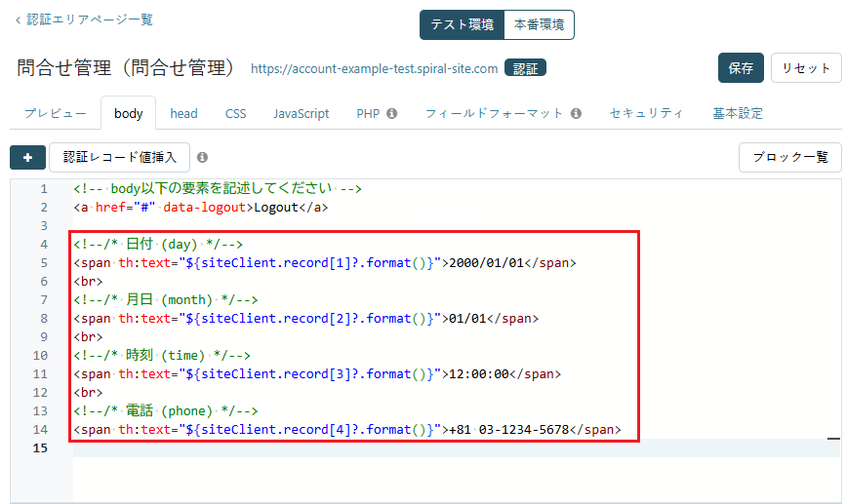The height and width of the screenshot is (504, 847).
Task: Open the CSS tab
Action: [x=235, y=113]
